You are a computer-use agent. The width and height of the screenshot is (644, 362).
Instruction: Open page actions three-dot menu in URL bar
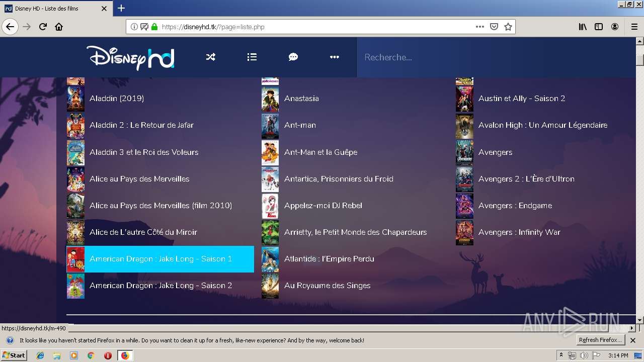coord(480,27)
